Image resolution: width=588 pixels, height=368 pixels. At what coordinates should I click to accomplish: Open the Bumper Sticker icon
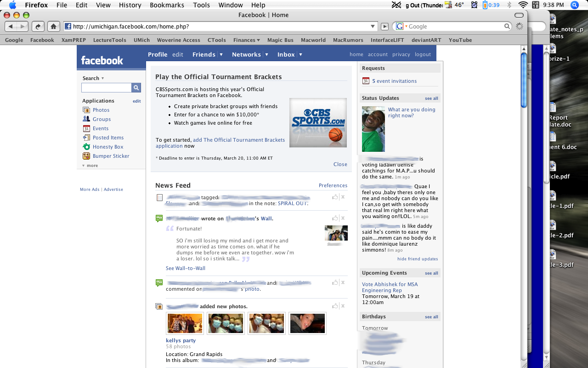(x=86, y=156)
